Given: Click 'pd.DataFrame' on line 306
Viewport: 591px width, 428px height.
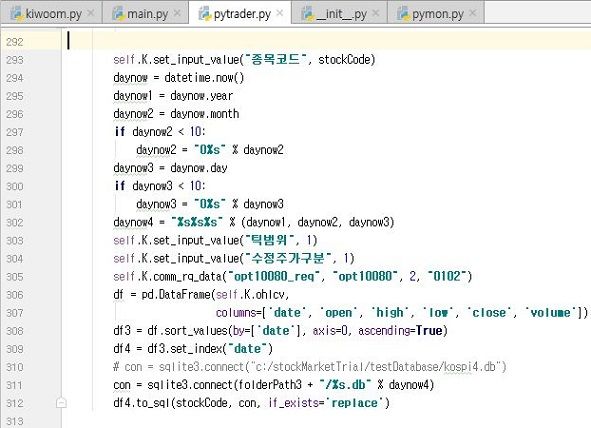Looking at the screenshot, I should pos(177,295).
